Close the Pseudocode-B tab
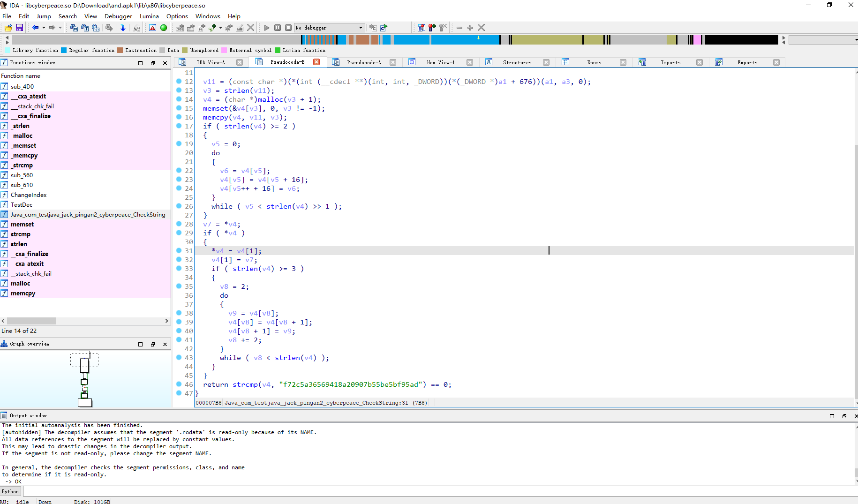The height and width of the screenshot is (504, 858). pyautogui.click(x=316, y=62)
